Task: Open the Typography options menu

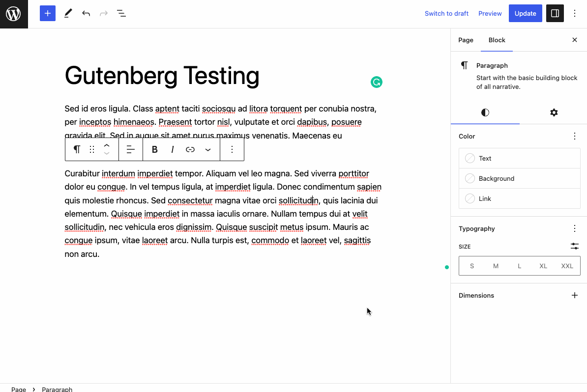Action: (x=575, y=228)
